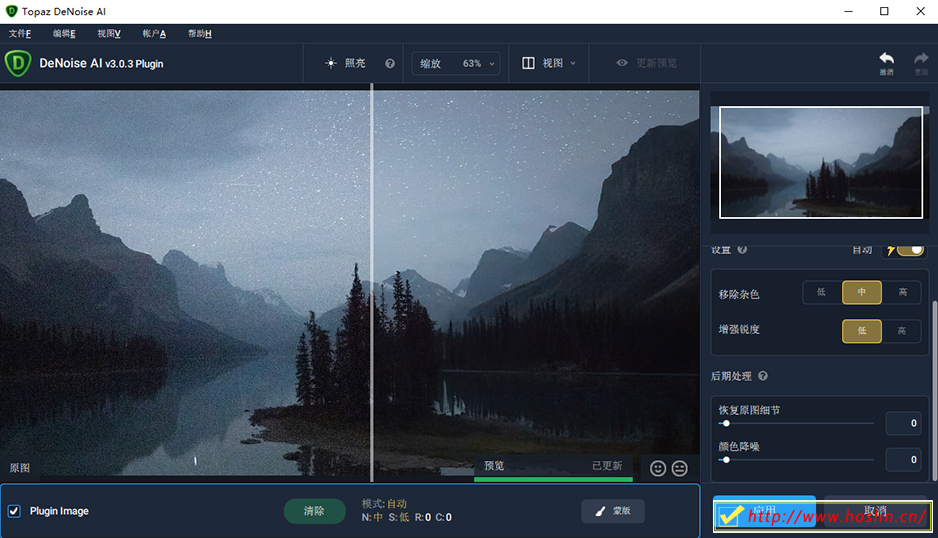Image resolution: width=938 pixels, height=538 pixels.
Task: Minimize the Topaz DeNoise AI window
Action: click(848, 11)
